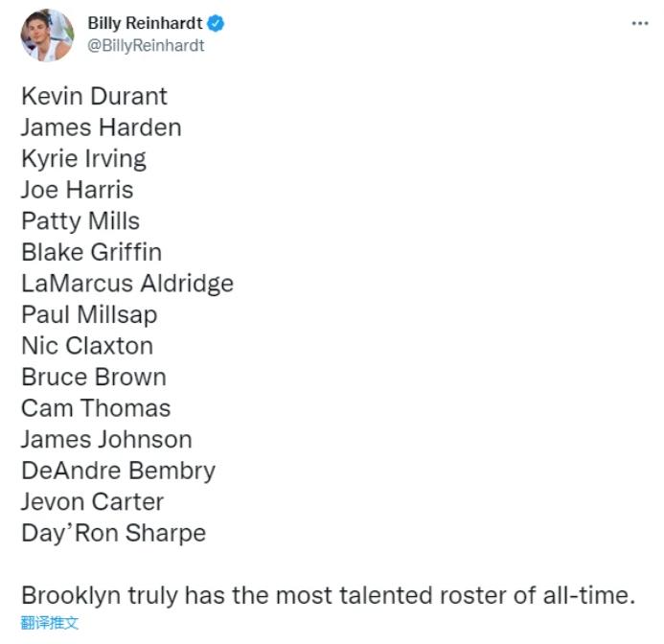Click the Bruce Brown text line

click(x=94, y=377)
